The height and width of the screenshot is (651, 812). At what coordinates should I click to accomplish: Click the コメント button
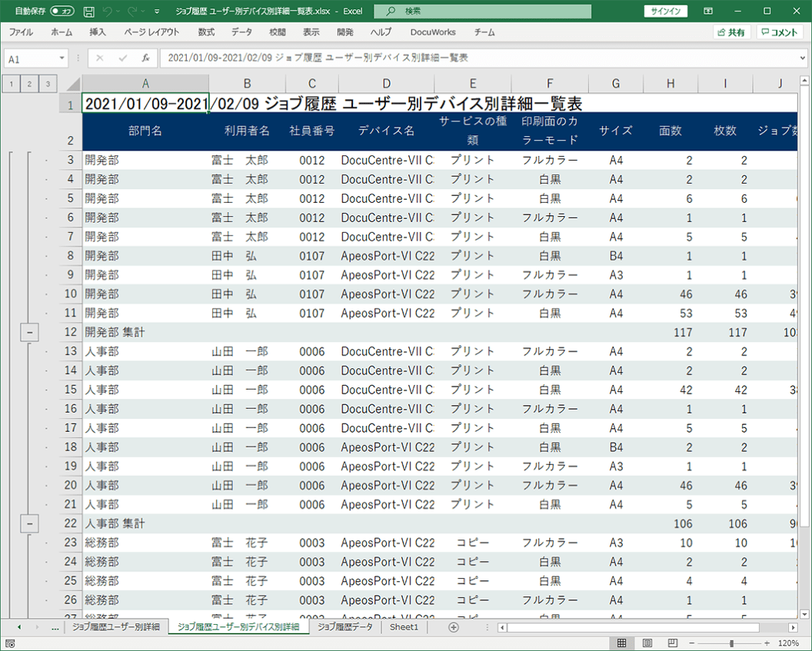tap(780, 32)
